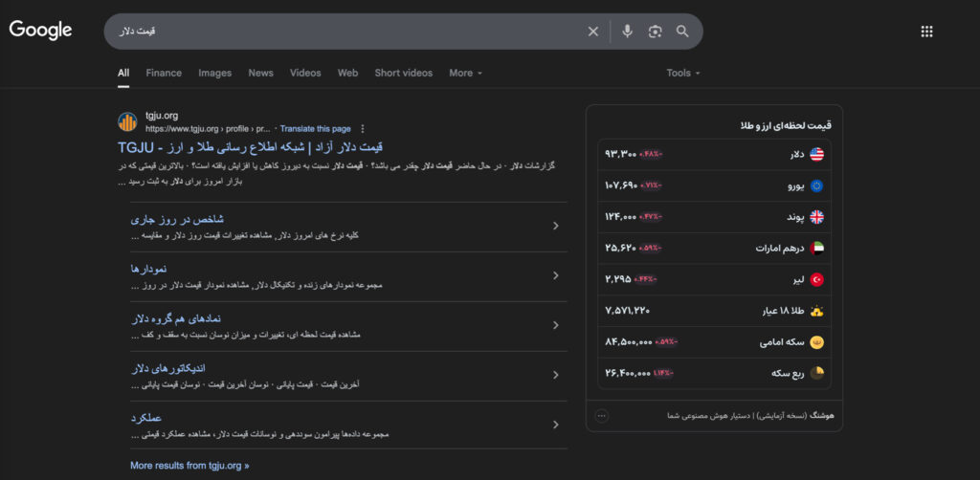Switch to the News tab
The image size is (980, 480).
[260, 73]
